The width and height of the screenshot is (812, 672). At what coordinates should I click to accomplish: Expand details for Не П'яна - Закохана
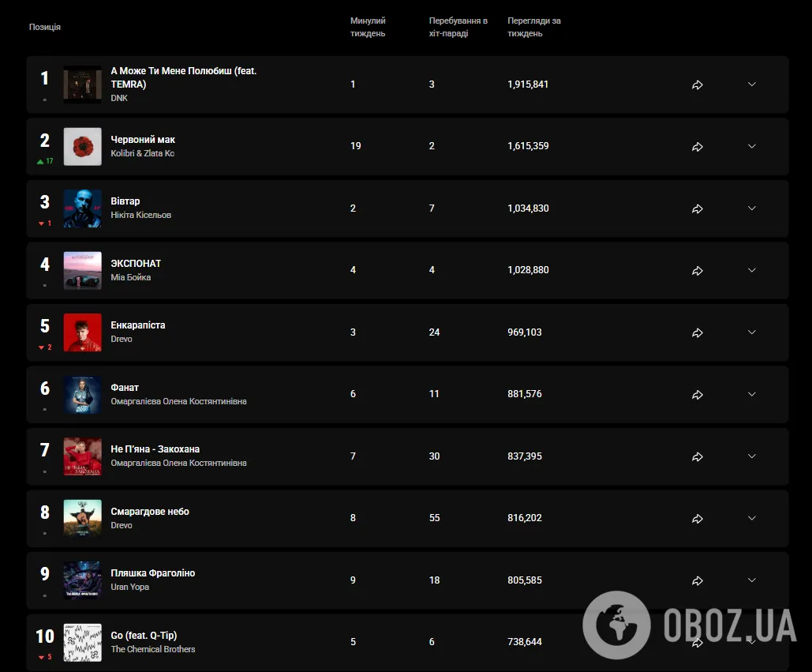coord(752,456)
